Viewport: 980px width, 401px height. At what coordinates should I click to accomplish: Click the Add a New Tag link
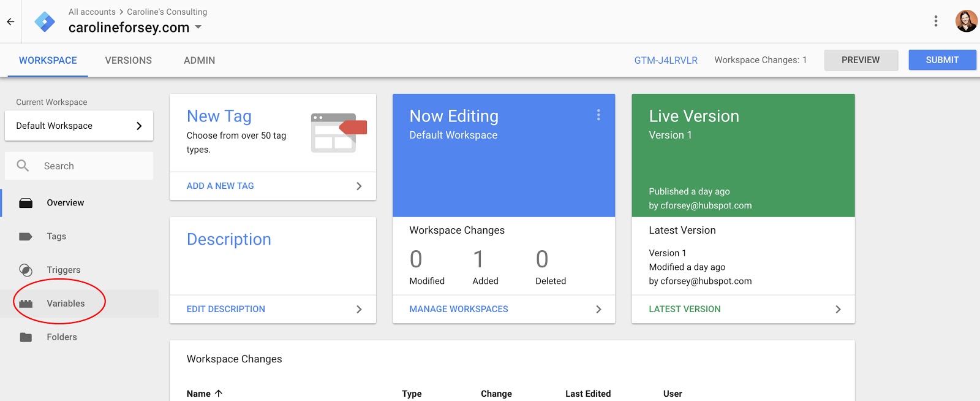(x=221, y=186)
